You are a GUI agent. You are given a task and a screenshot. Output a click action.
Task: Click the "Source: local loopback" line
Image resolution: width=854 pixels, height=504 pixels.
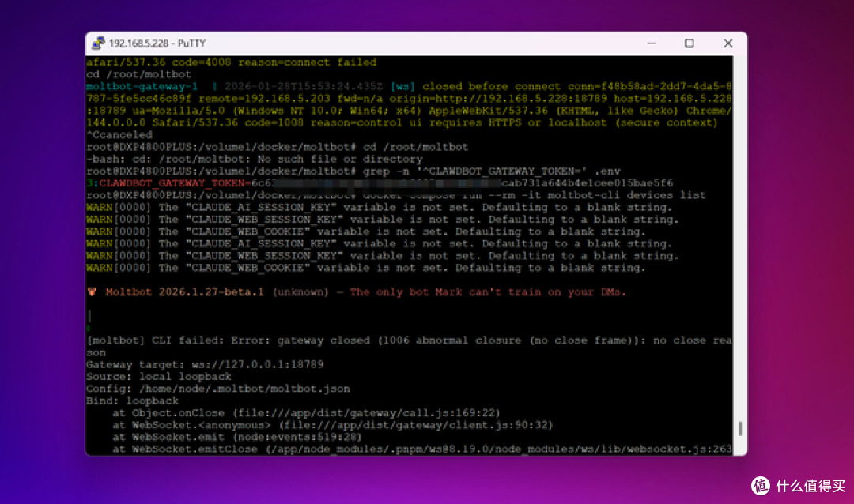[158, 376]
